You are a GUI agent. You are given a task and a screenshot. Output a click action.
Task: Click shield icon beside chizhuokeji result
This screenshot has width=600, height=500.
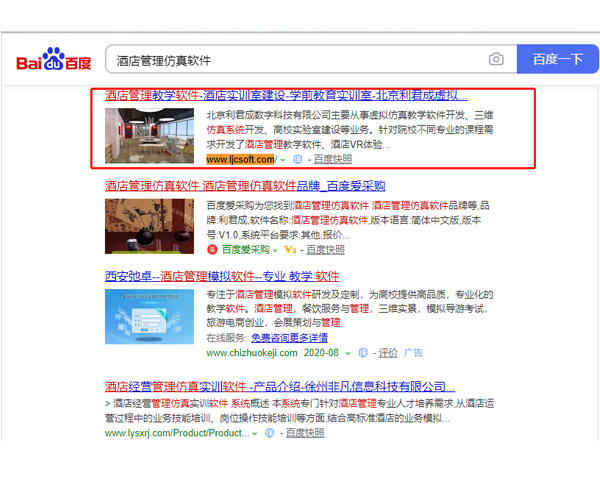(363, 353)
